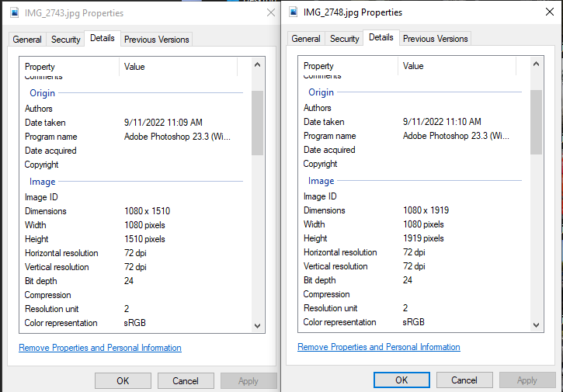Viewport: 563px width, 392px height.
Task: Open Remove Properties link in IMG_2743 dialog
Action: [x=100, y=348]
